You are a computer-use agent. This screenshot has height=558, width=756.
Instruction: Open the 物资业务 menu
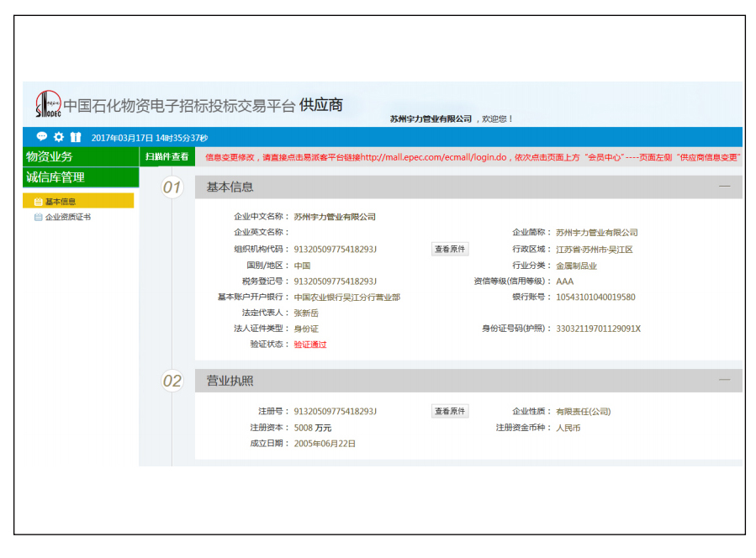[x=81, y=156]
